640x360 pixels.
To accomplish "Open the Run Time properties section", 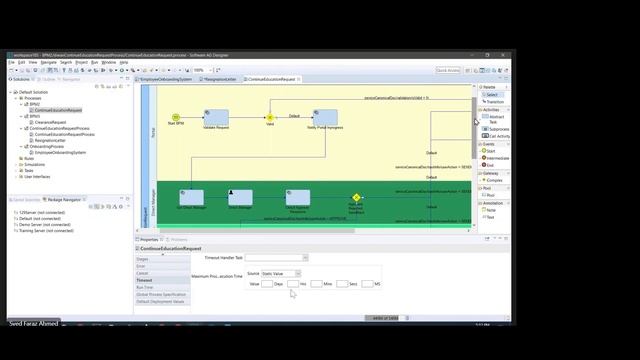I will pos(162,287).
